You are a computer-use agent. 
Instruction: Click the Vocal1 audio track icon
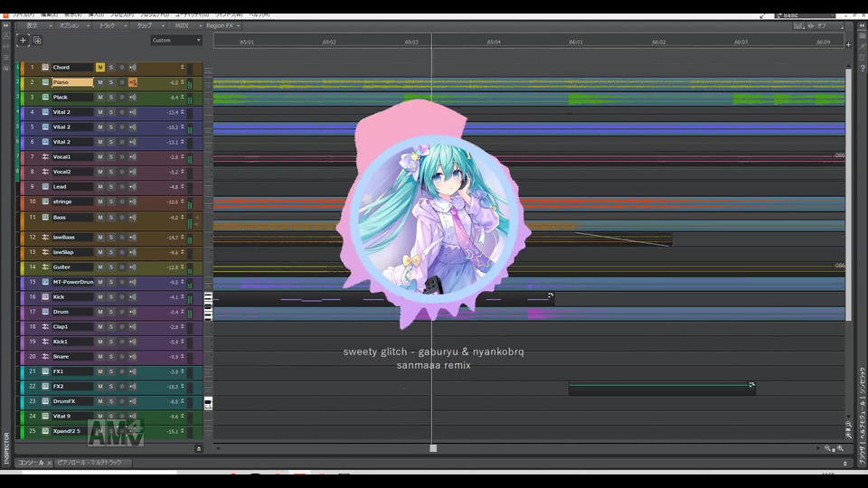click(45, 156)
